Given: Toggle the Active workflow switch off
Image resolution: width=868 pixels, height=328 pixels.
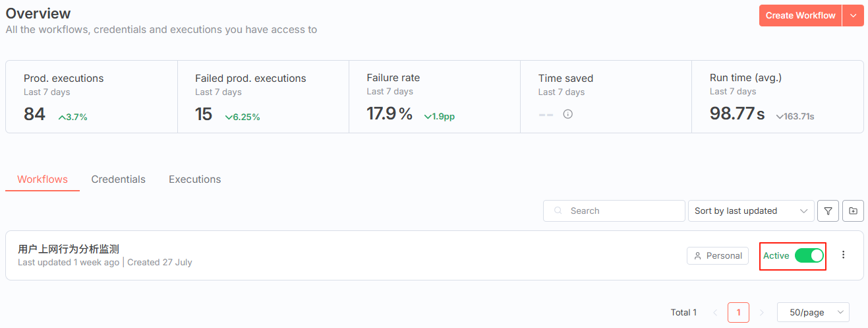Looking at the screenshot, I should [809, 255].
